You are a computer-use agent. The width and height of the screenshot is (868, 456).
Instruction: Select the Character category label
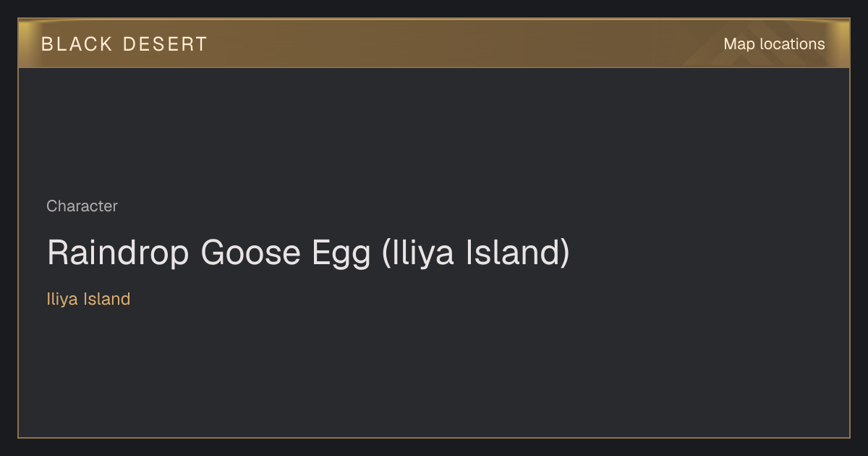click(82, 206)
